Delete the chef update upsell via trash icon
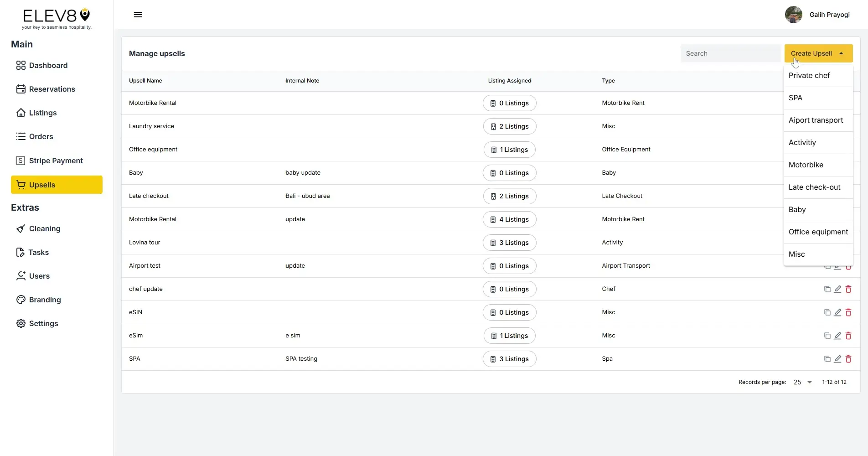Screen dimensions: 868x456 [848, 289]
